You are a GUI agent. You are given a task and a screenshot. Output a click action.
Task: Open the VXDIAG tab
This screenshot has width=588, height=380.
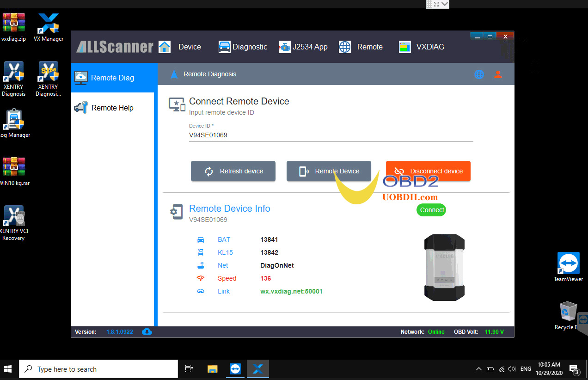point(421,47)
